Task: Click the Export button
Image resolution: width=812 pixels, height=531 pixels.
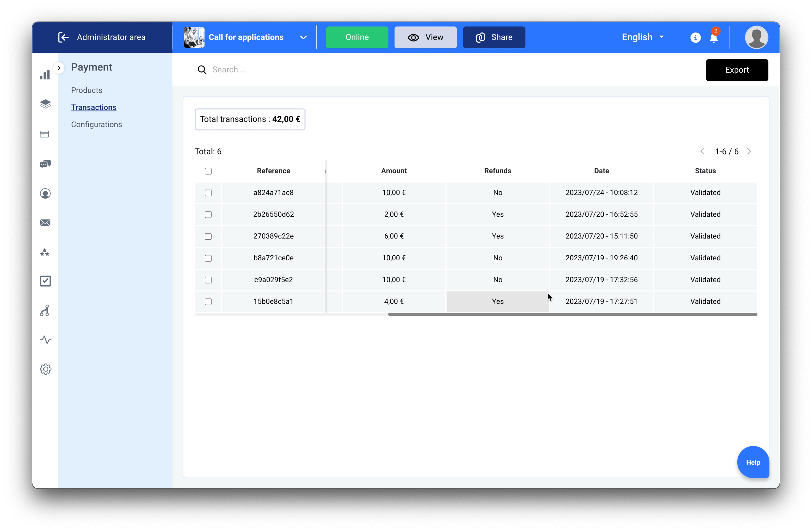Action: click(x=737, y=70)
